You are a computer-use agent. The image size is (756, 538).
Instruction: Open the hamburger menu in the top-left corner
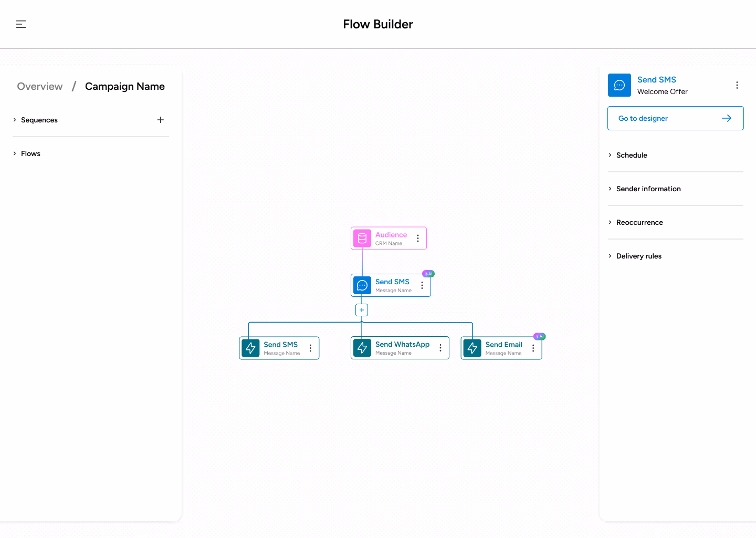pyautogui.click(x=21, y=24)
